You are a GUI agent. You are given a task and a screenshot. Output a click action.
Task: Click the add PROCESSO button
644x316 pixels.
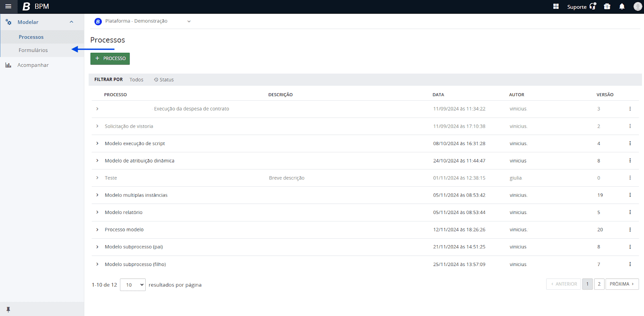(110, 59)
